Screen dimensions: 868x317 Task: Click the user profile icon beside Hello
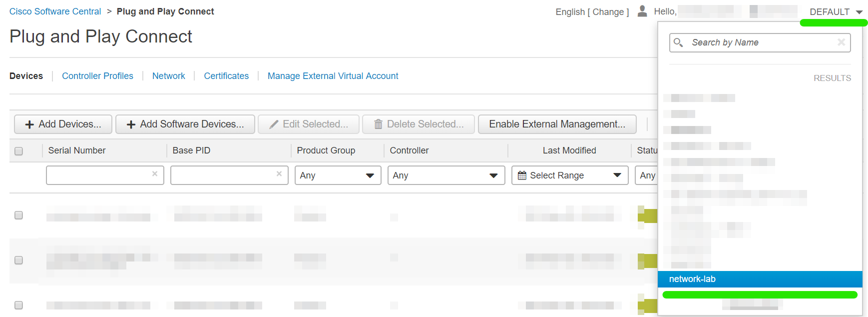pos(642,11)
